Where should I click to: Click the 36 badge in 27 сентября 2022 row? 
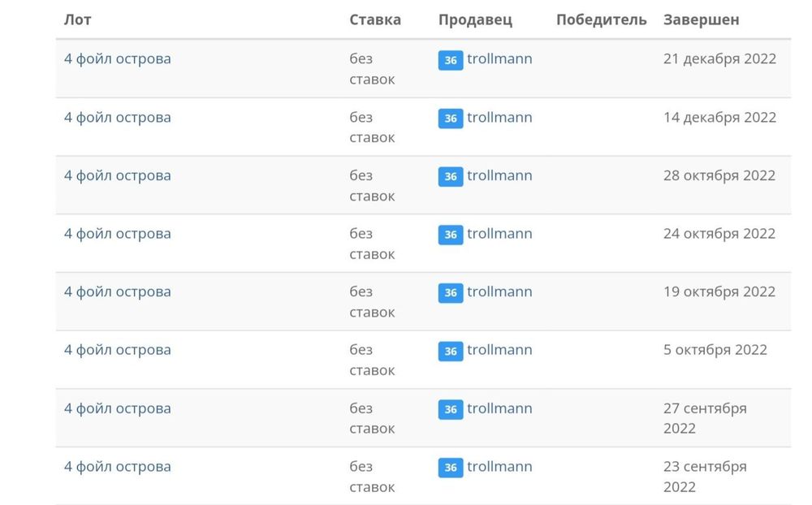tap(451, 409)
